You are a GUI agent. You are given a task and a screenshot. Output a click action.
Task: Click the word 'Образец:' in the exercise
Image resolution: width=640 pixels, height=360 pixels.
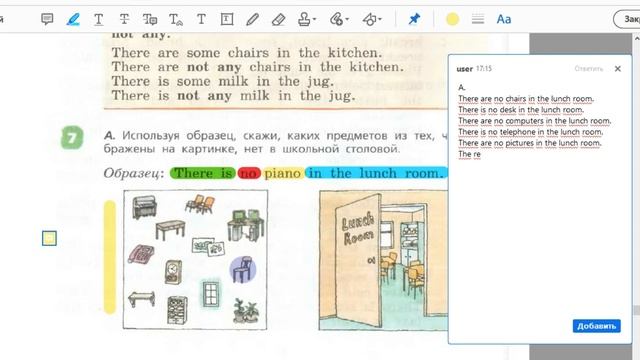coord(134,173)
